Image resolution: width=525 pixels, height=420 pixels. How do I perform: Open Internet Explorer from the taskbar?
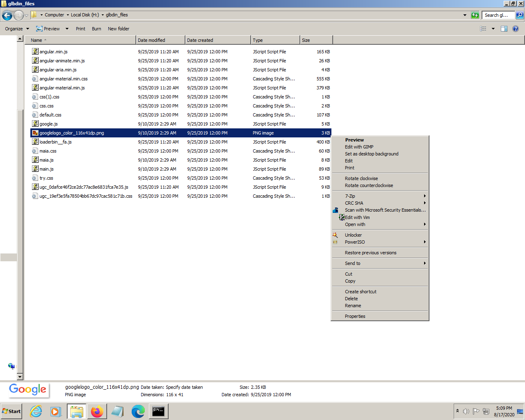coord(36,411)
